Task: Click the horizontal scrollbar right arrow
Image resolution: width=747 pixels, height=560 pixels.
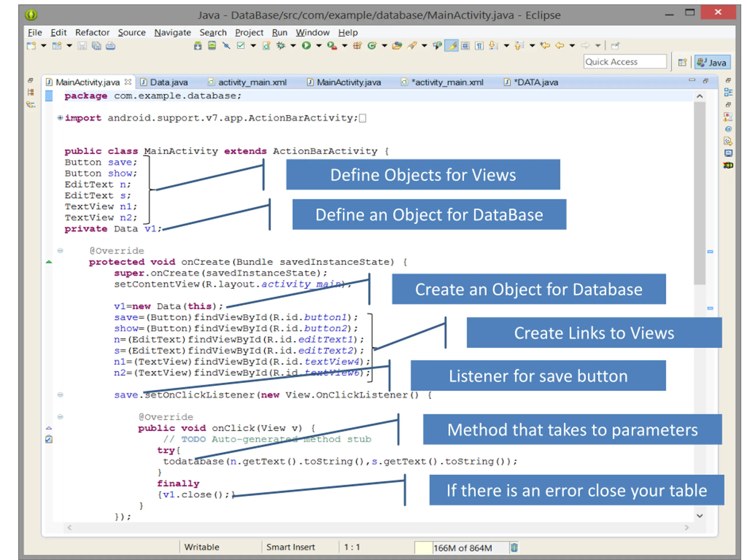Action: (x=687, y=527)
